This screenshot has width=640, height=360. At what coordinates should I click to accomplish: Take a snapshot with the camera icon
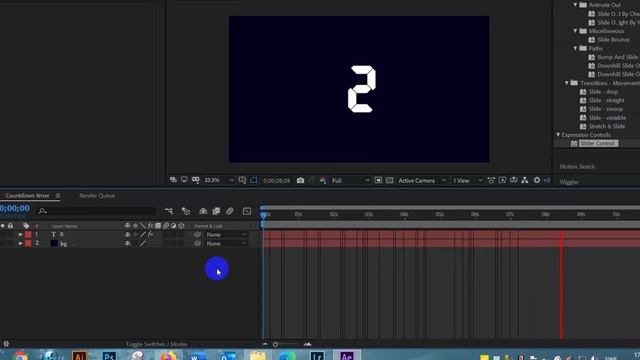(x=300, y=180)
